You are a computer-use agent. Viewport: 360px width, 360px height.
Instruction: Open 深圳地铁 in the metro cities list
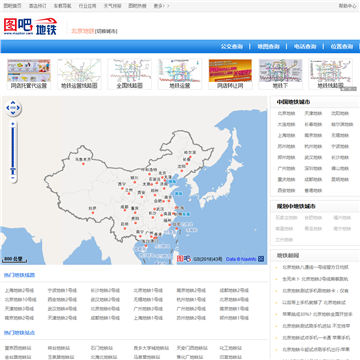313,168
